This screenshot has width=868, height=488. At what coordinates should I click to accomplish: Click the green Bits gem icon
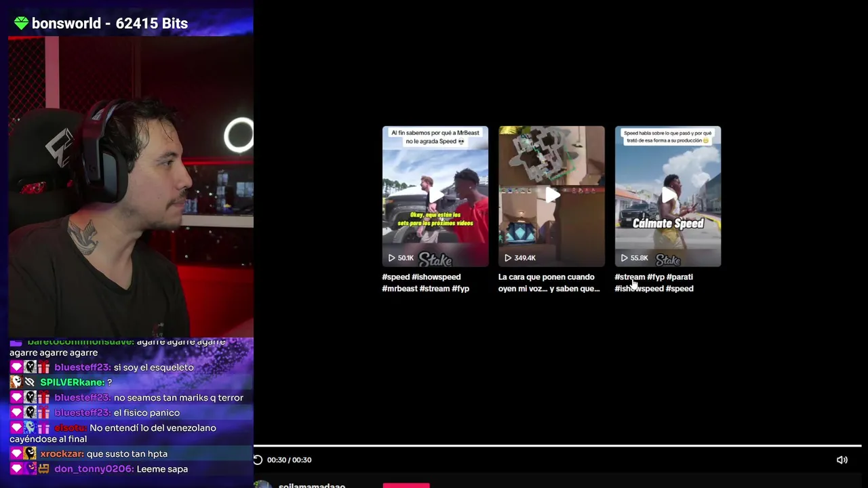(21, 23)
